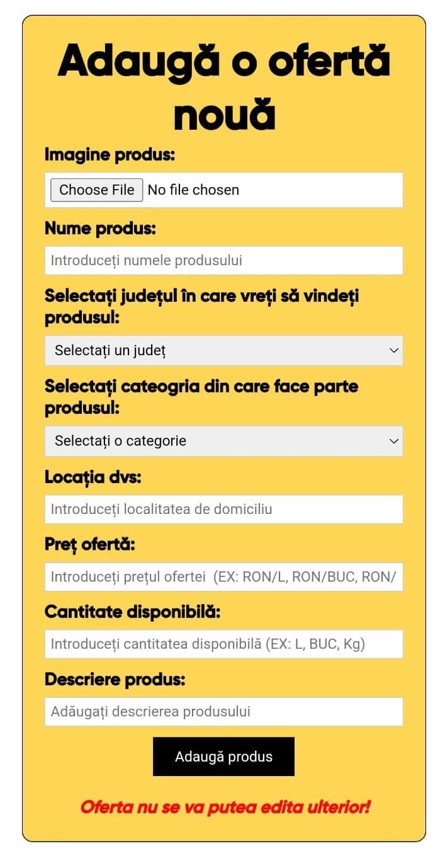The image size is (445, 868).
Task: Focus the offer price input field
Action: (x=223, y=576)
